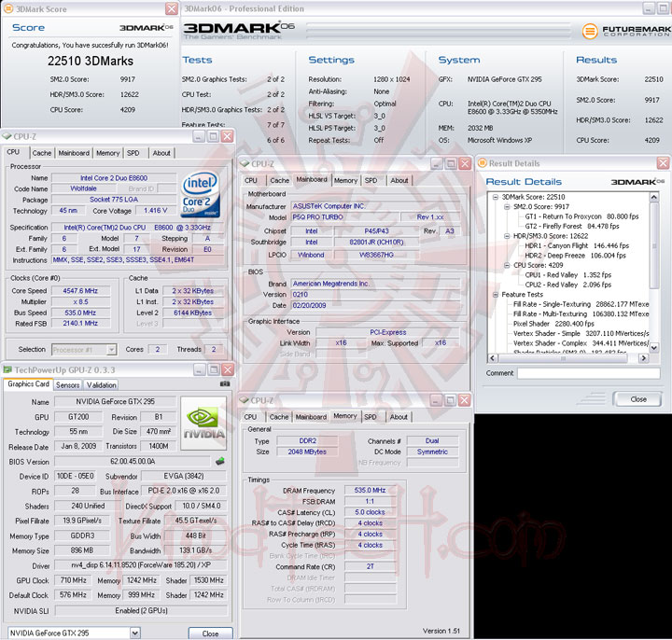The height and width of the screenshot is (640, 672).
Task: Click the CPU-Z Memory window title icon
Action: coord(244,400)
